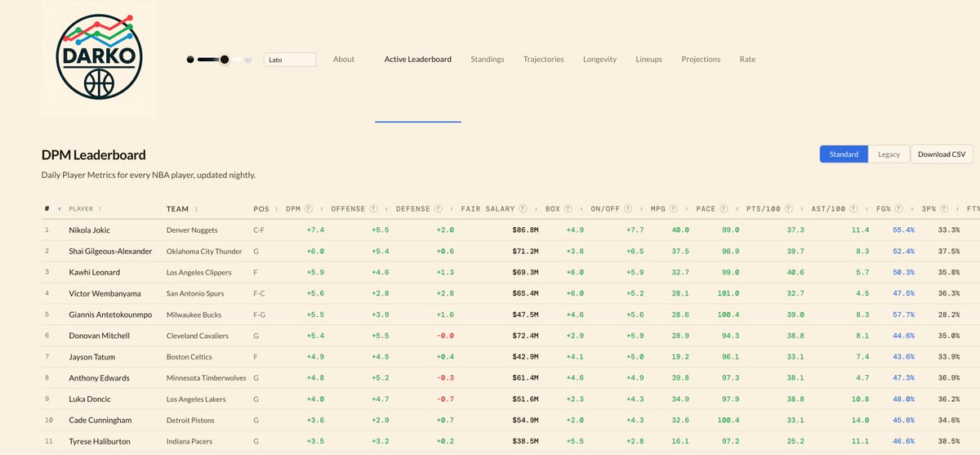This screenshot has width=980, height=455.
Task: Click player name Cade Cunningham
Action: click(x=100, y=421)
